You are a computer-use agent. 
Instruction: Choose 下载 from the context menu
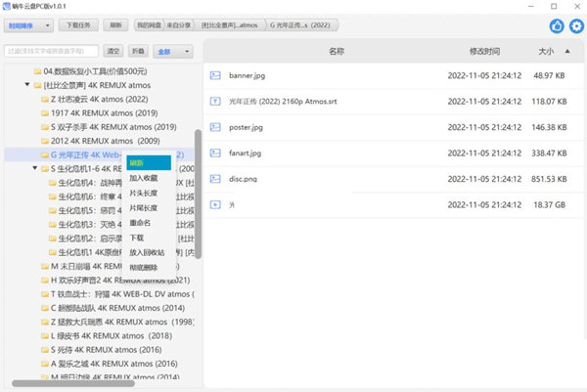pyautogui.click(x=136, y=238)
